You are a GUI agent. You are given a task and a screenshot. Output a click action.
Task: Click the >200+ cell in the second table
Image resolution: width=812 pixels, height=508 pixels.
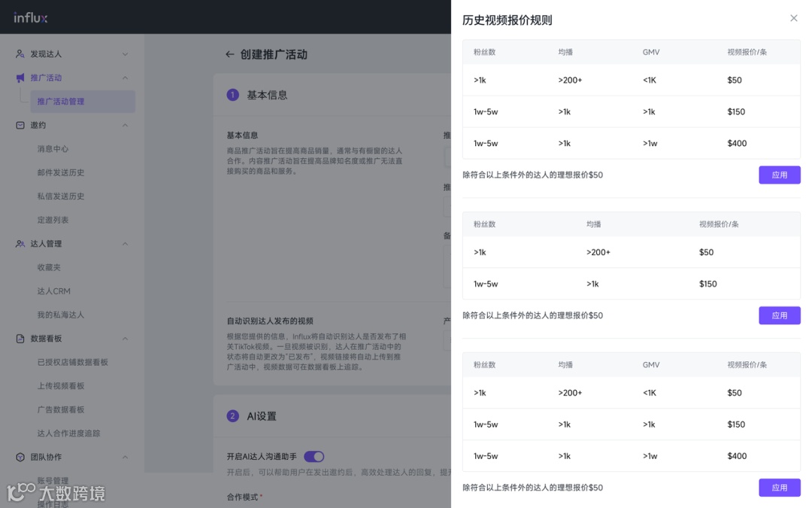pos(598,252)
